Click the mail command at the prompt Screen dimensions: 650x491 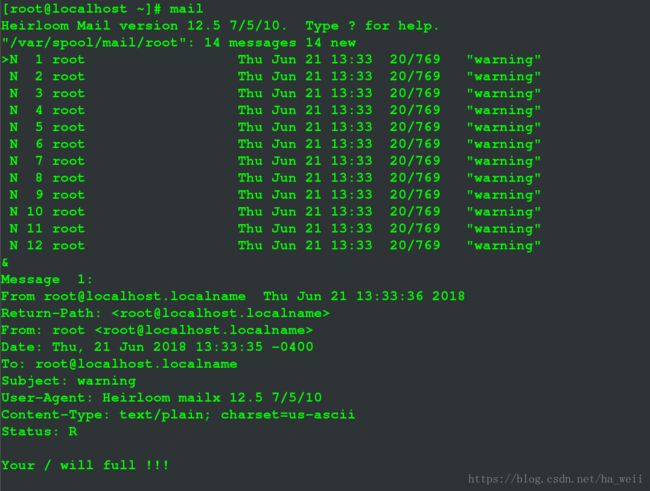(186, 9)
